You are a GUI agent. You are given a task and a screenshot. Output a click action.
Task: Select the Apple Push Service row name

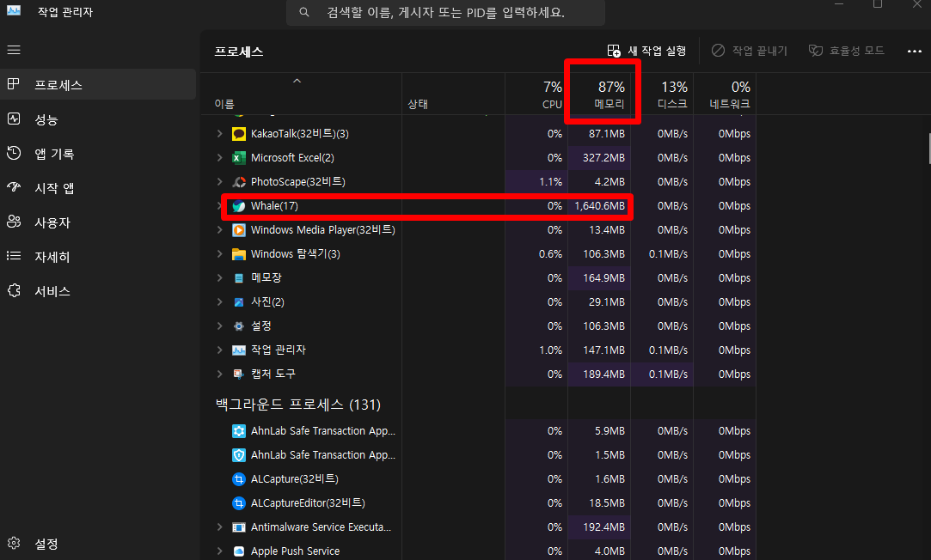295,551
